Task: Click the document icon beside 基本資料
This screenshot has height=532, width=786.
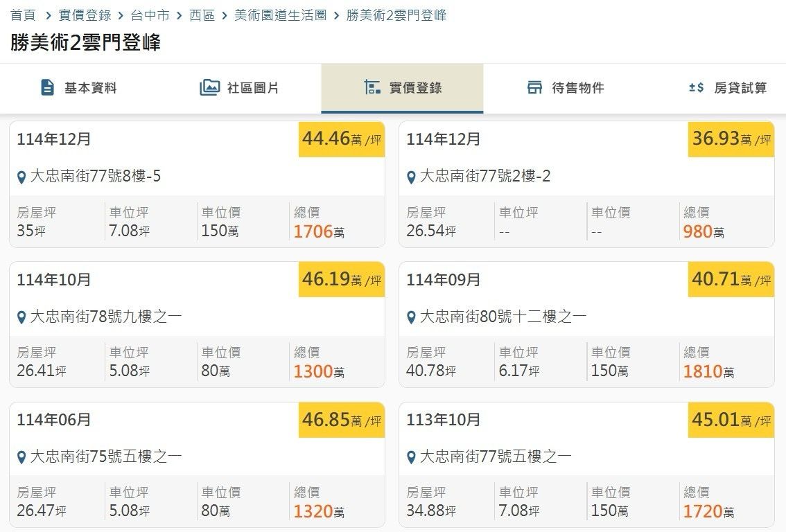Action: pos(47,87)
